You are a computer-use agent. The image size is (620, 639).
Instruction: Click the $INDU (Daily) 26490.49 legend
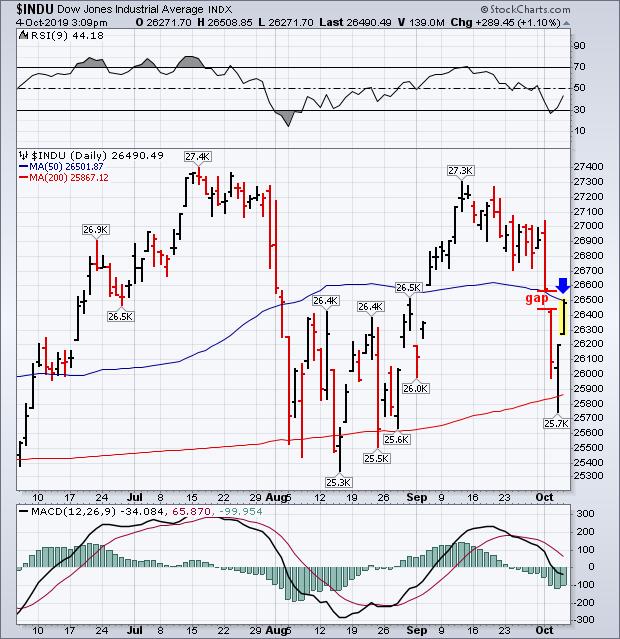[98, 155]
